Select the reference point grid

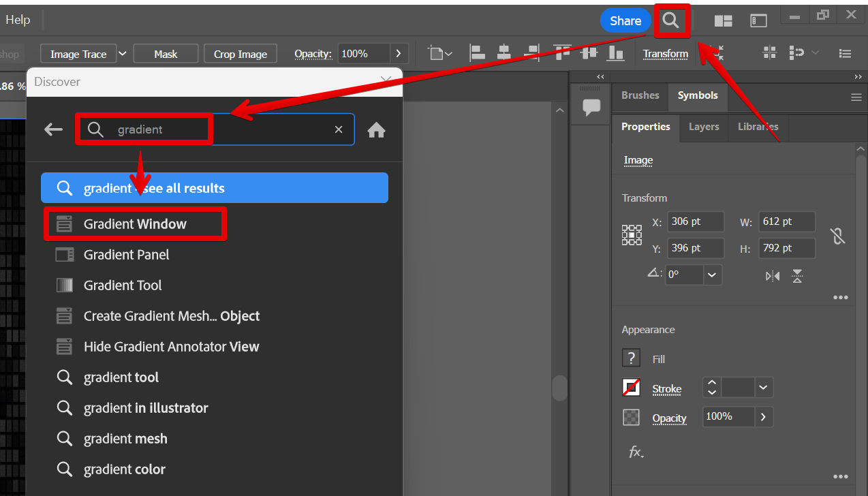pyautogui.click(x=632, y=235)
